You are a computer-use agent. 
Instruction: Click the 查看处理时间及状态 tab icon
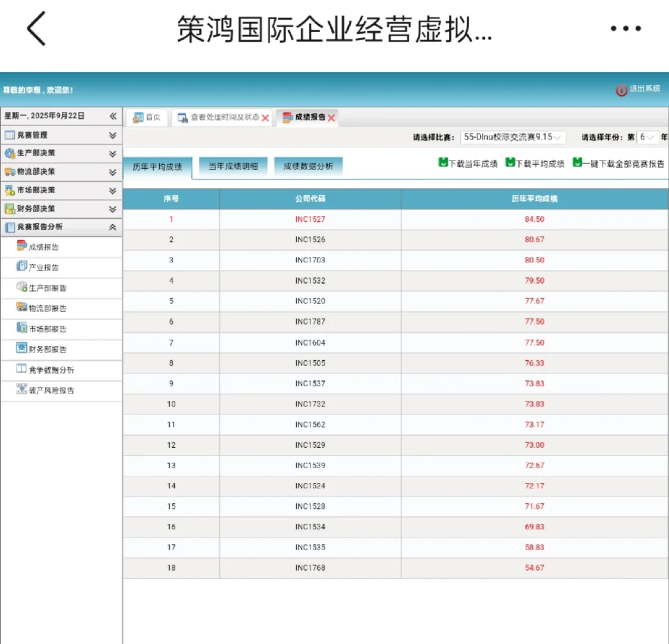[x=182, y=117]
